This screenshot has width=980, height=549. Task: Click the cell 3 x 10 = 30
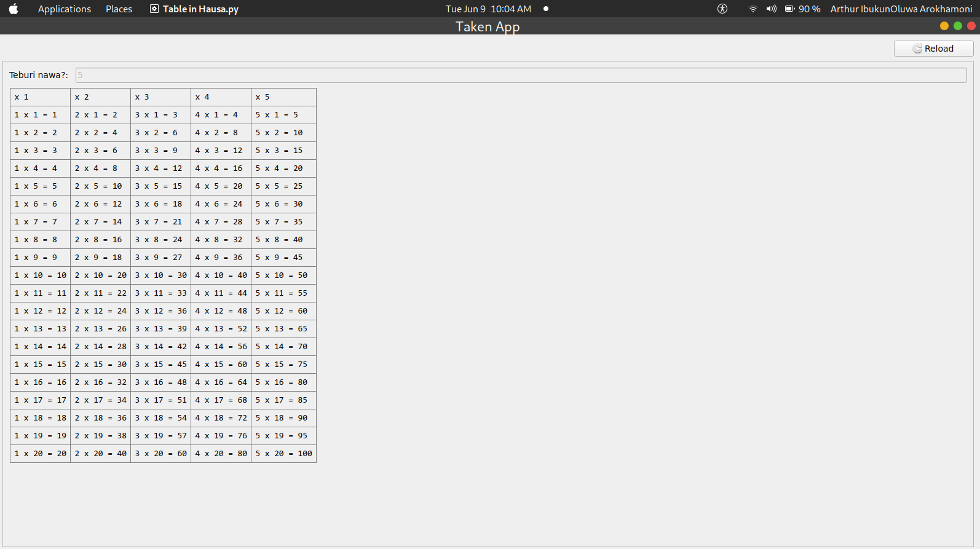click(x=161, y=275)
